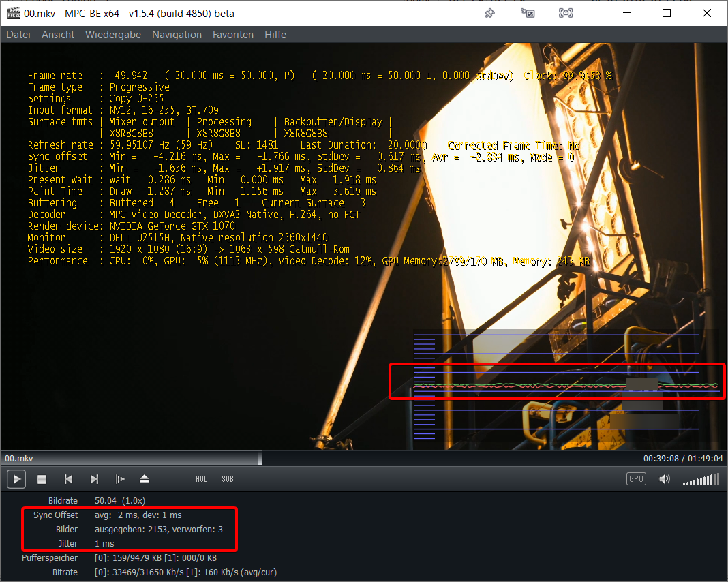The image size is (728, 582).
Task: Open the Datei menu
Action: (x=18, y=35)
